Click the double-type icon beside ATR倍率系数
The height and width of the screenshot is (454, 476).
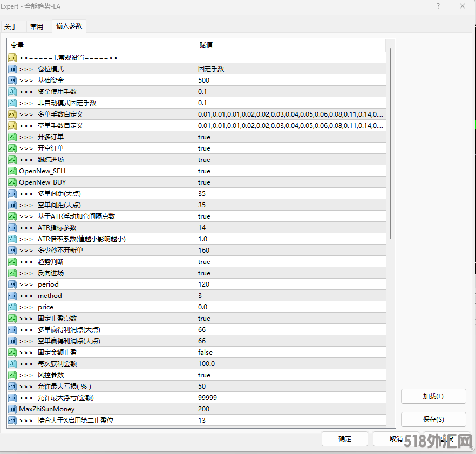coord(12,239)
